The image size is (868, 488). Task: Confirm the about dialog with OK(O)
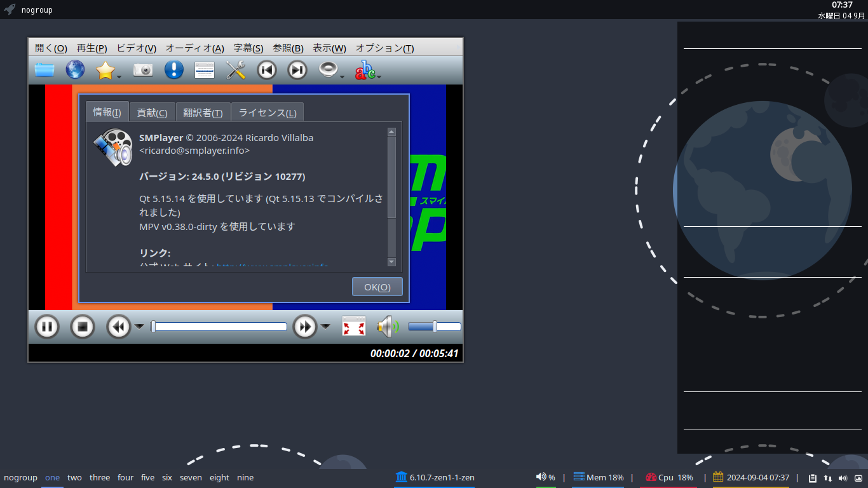click(x=377, y=287)
